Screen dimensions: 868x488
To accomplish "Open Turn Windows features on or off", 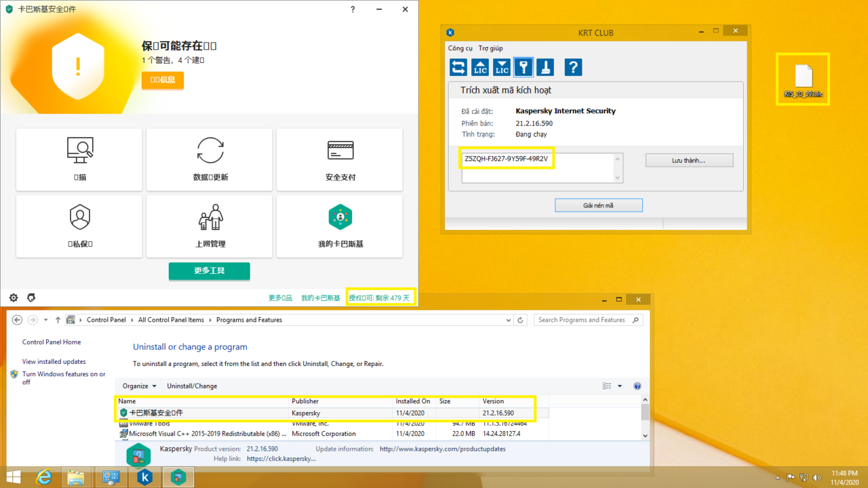I will click(x=64, y=378).
